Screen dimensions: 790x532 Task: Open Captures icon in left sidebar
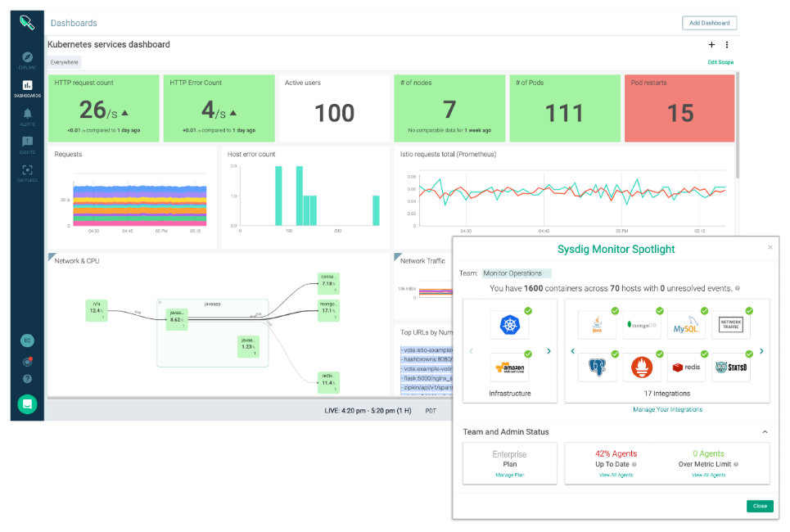point(27,173)
